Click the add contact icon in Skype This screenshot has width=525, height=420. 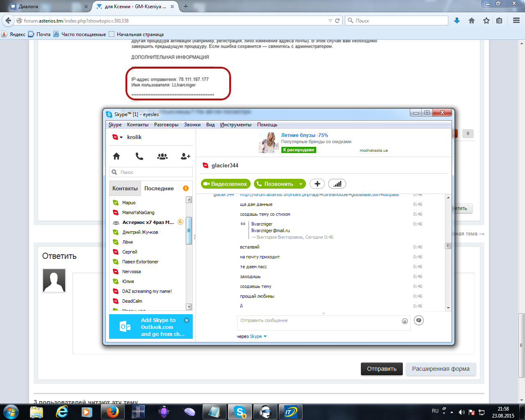pos(185,156)
